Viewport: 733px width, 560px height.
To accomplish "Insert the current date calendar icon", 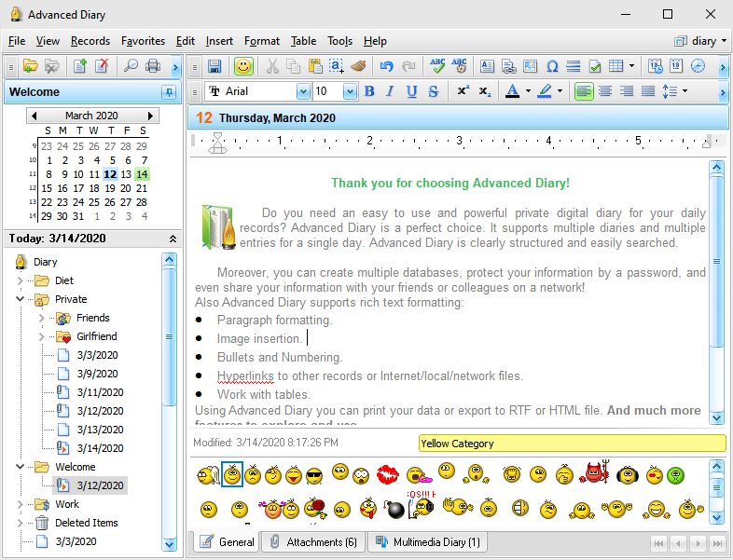I will tap(676, 66).
